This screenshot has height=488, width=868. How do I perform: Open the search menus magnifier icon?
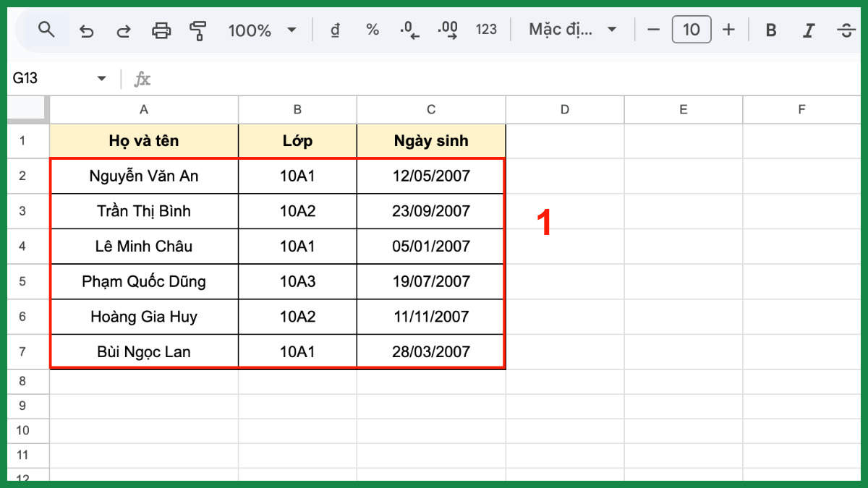(47, 30)
